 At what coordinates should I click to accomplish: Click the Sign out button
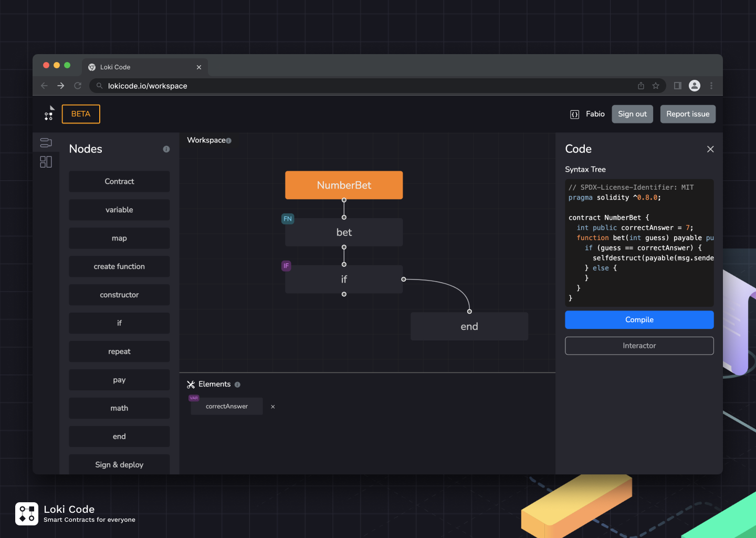point(633,114)
